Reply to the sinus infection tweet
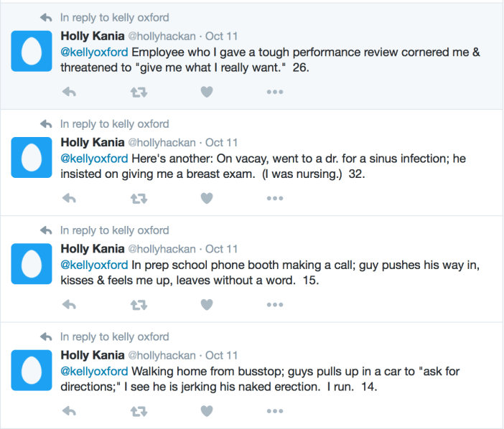Viewport: 504px width, 429px height. pos(70,199)
